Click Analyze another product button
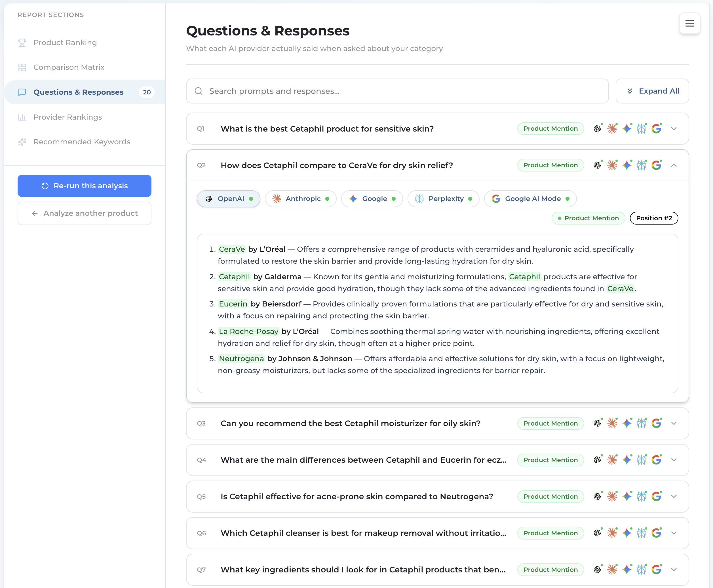This screenshot has height=588, width=713. point(85,213)
